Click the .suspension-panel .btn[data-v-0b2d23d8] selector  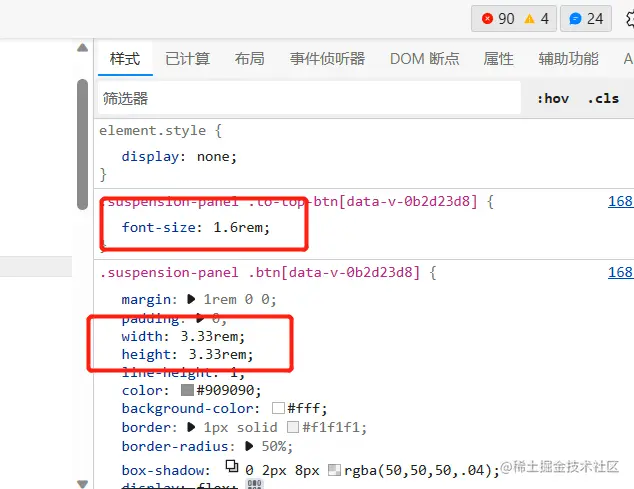click(x=260, y=272)
